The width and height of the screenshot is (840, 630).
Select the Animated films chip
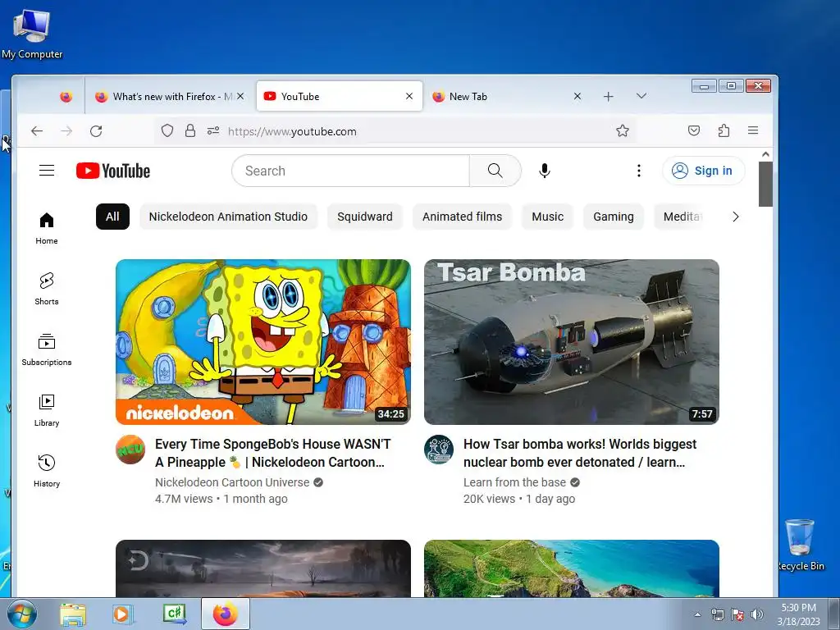coord(463,217)
